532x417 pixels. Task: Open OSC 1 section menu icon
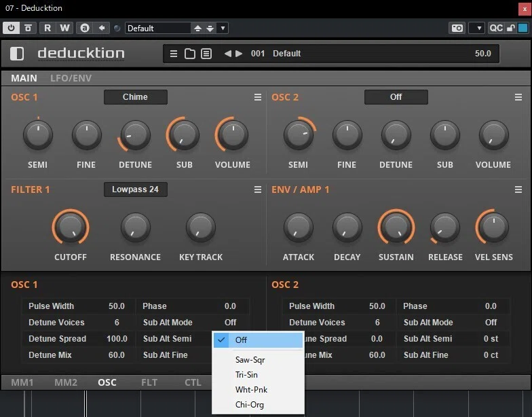(x=258, y=98)
